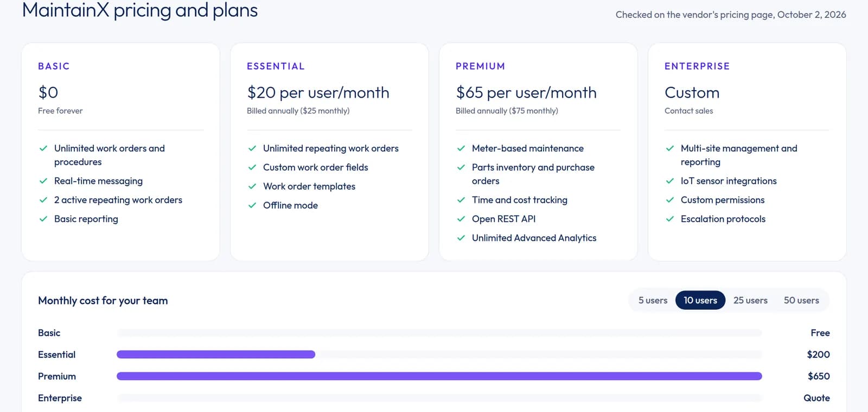
Task: Select the 10 users option
Action: pyautogui.click(x=700, y=300)
